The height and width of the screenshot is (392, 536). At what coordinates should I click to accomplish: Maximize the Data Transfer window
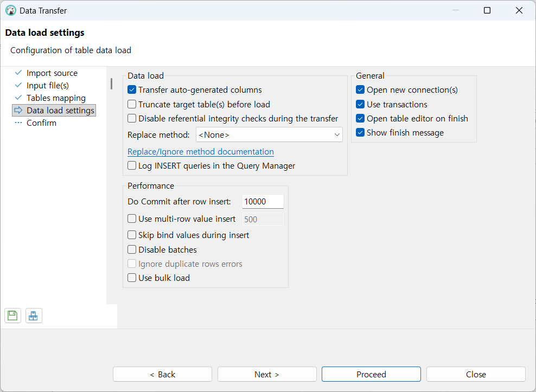[487, 10]
